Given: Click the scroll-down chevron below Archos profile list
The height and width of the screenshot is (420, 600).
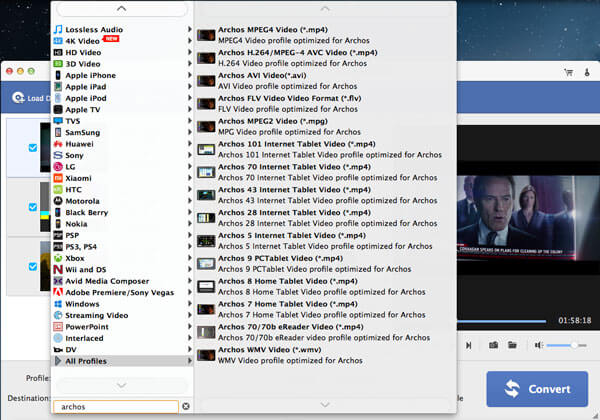Looking at the screenshot, I should pos(325,404).
